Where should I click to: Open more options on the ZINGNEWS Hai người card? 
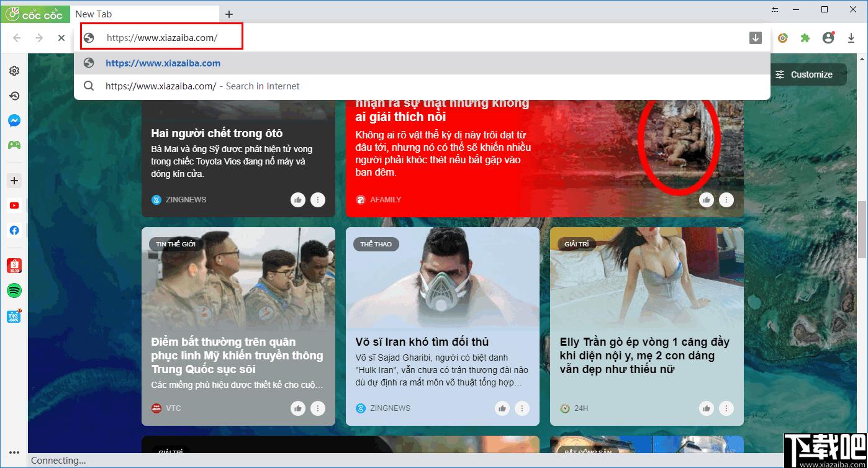pos(318,200)
